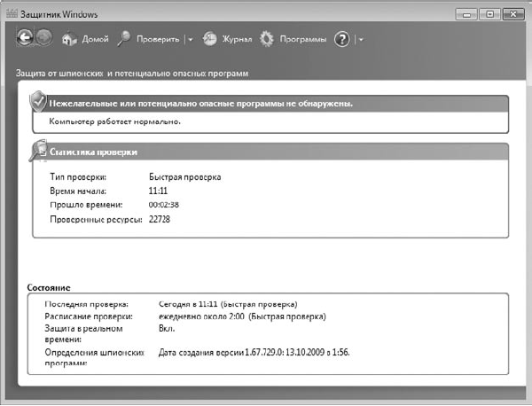Click the gear icon beside Программы
Screen dimensions: 532x406
pyautogui.click(x=267, y=39)
